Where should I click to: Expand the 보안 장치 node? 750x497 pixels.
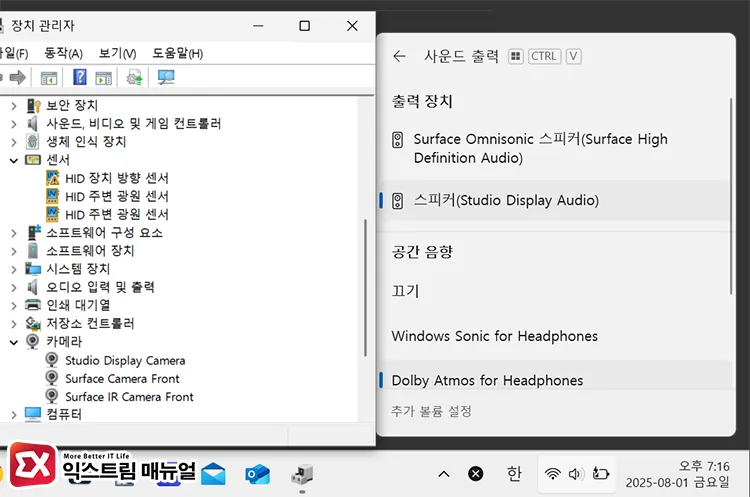pyautogui.click(x=14, y=106)
